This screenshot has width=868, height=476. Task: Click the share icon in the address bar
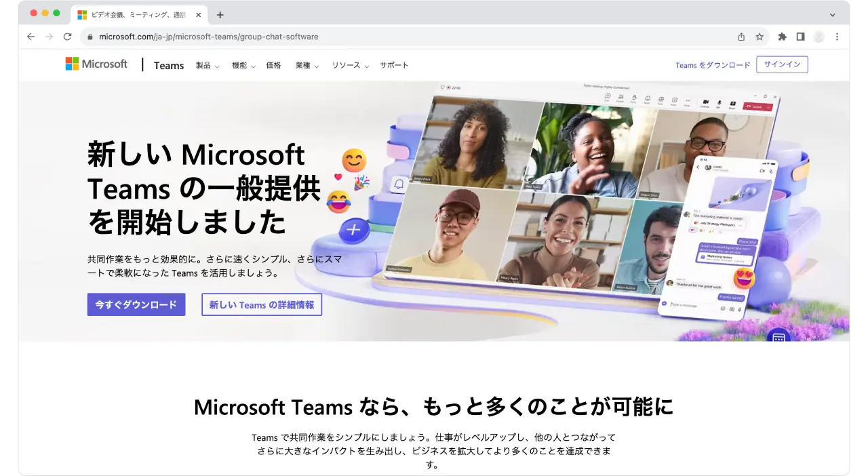pos(741,37)
